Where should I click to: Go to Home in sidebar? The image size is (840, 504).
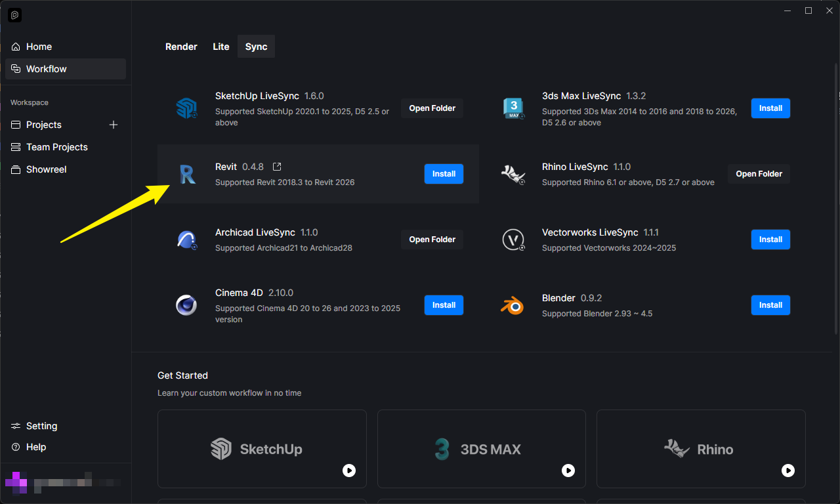[66, 47]
